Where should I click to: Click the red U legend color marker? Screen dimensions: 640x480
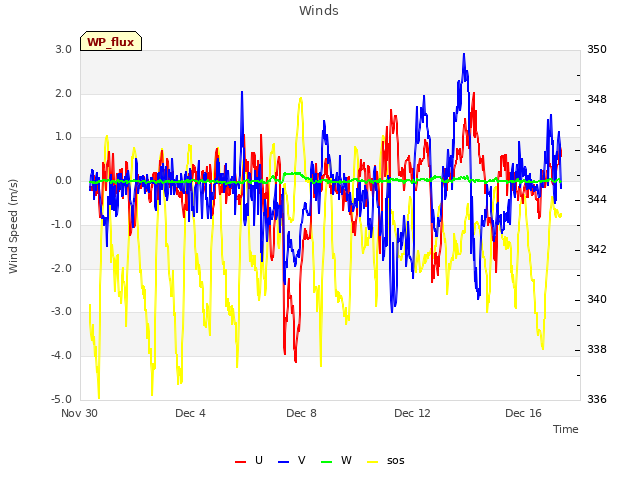pyautogui.click(x=240, y=462)
